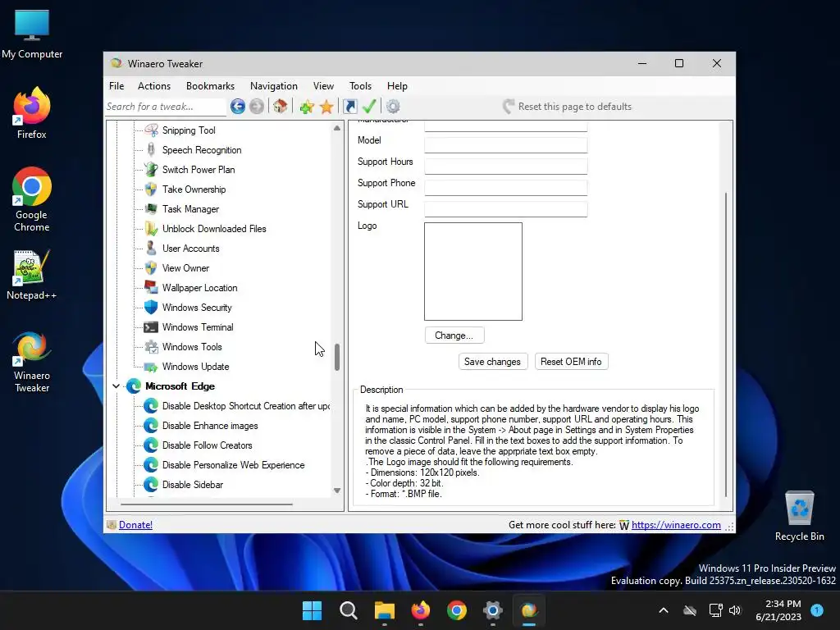Open the Navigation menu

click(274, 85)
